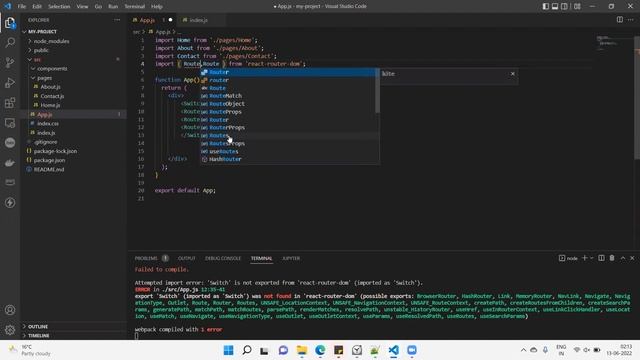Toggle the panel layout icon
640x360 pixels.
click(x=555, y=6)
